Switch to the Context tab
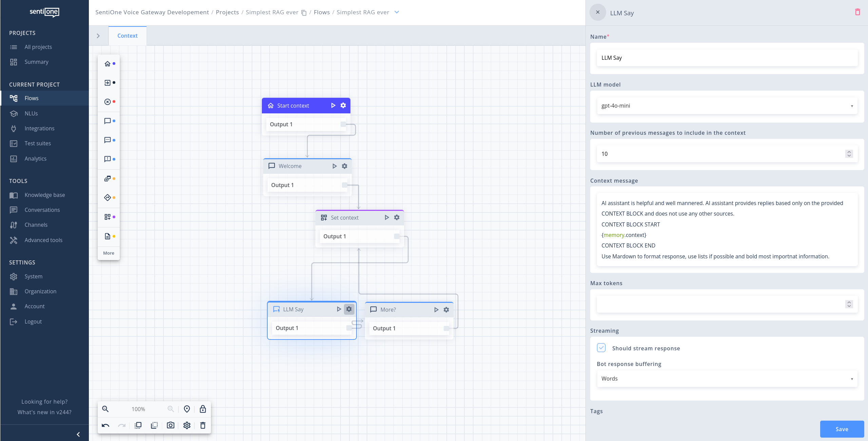The height and width of the screenshot is (441, 868). pos(127,35)
